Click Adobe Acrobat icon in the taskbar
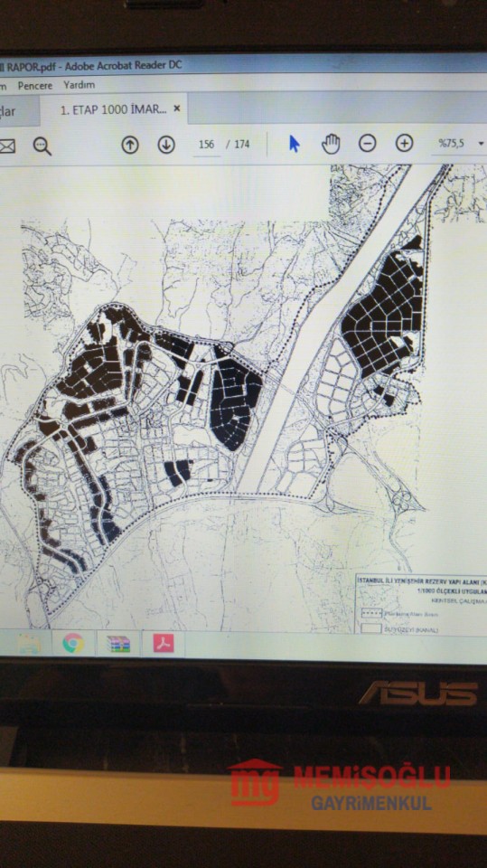The width and height of the screenshot is (487, 868). pos(164,643)
